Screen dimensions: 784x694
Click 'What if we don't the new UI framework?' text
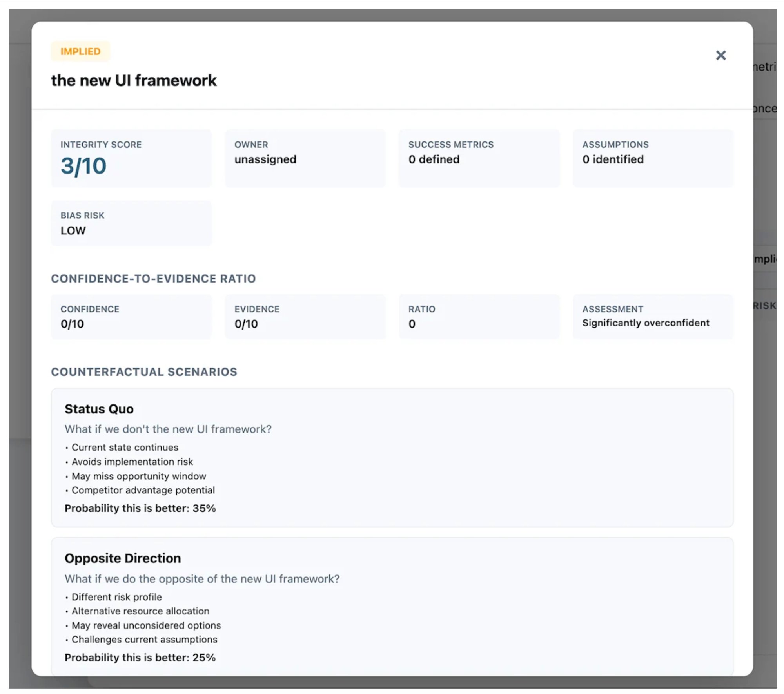tap(168, 429)
